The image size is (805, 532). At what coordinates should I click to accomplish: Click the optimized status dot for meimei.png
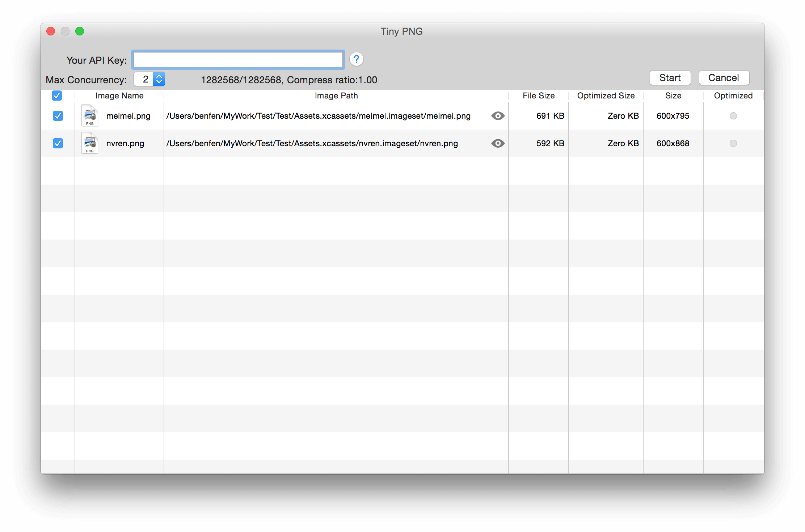tap(733, 116)
